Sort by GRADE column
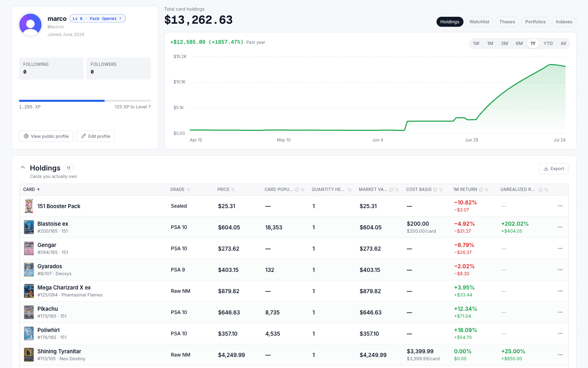Image resolution: width=588 pixels, height=368 pixels. pos(180,190)
